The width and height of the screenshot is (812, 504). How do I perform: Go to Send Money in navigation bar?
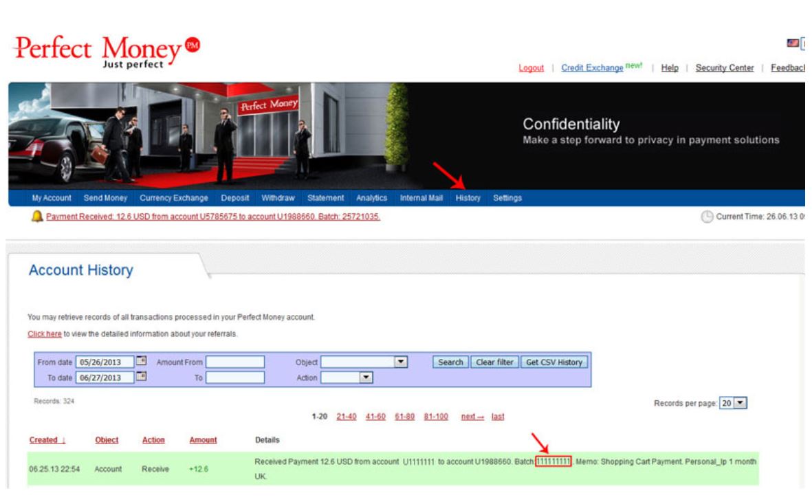[x=105, y=198]
